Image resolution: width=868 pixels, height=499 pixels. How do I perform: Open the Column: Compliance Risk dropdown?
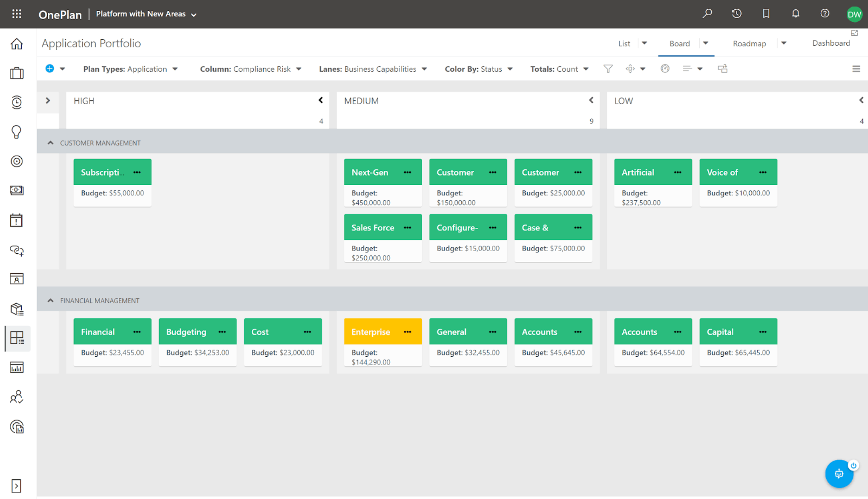(250, 69)
